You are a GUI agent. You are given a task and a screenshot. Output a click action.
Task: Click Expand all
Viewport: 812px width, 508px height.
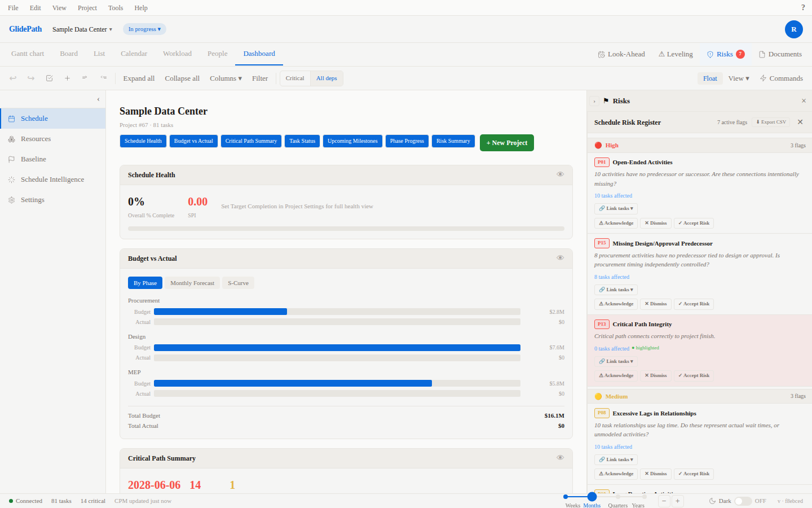139,78
